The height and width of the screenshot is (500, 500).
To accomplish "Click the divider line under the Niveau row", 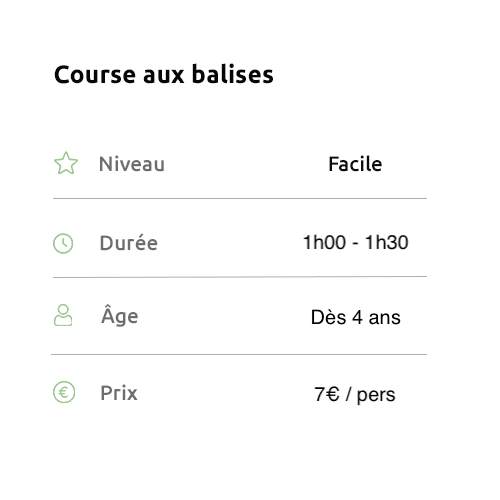I will click(240, 198).
